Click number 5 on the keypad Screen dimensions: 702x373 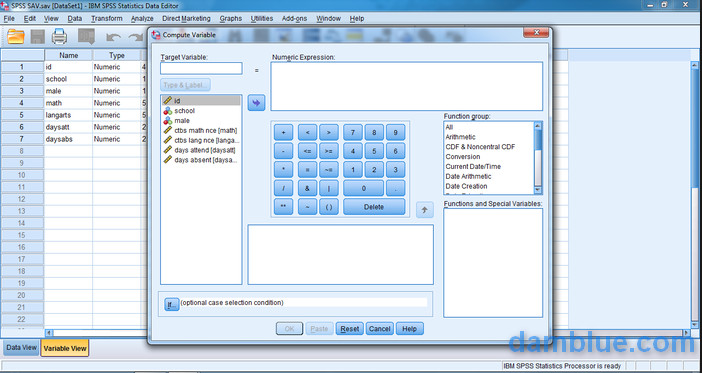374,151
